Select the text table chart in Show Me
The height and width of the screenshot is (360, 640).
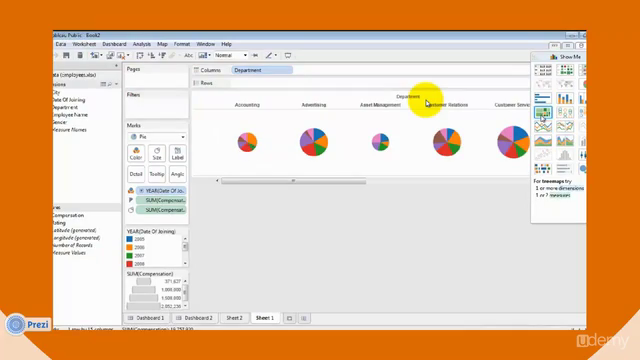pyautogui.click(x=543, y=70)
